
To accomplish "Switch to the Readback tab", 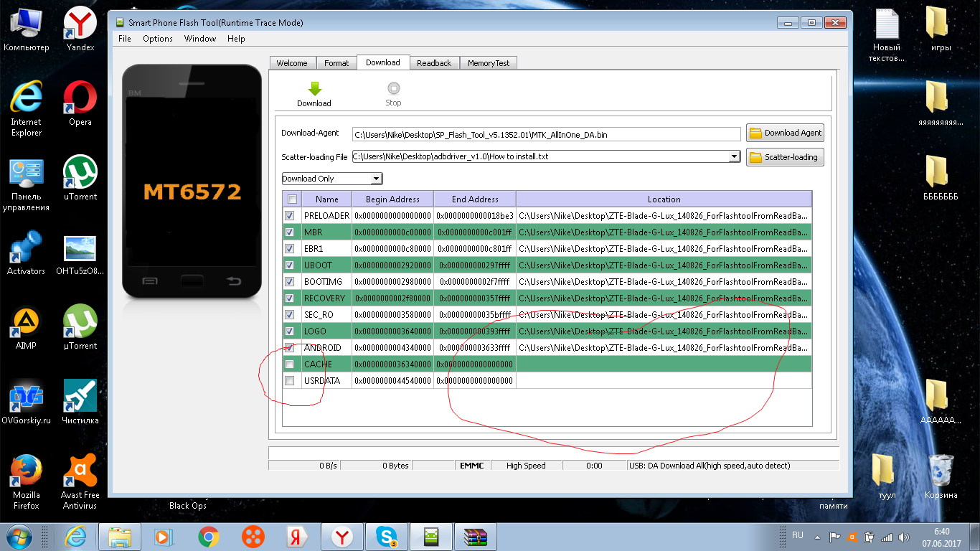I will pyautogui.click(x=434, y=63).
